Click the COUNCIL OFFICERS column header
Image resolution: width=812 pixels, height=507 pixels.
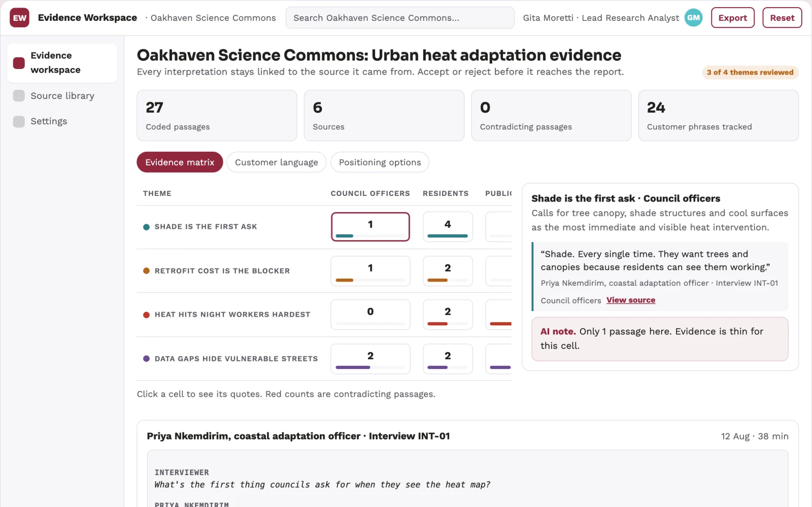[x=370, y=193]
